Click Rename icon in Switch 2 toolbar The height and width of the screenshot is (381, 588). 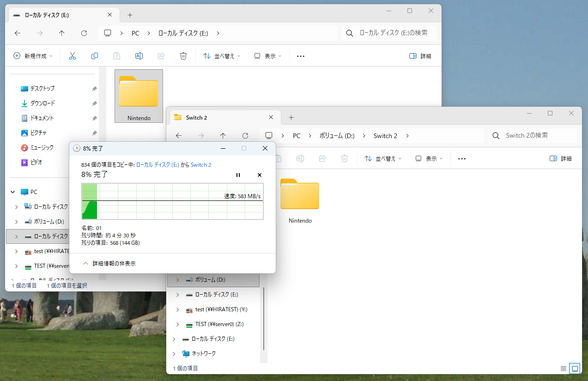click(300, 158)
